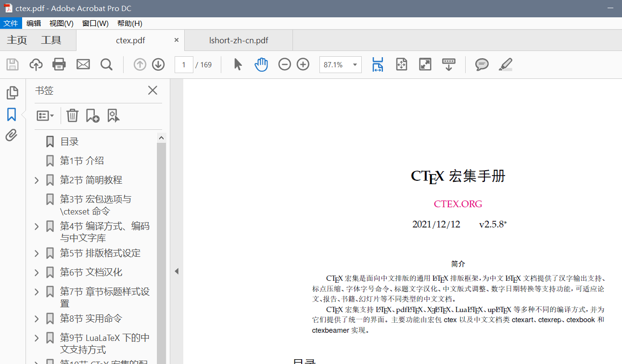Choose the Selection arrow tool
The image size is (622, 364).
click(238, 64)
